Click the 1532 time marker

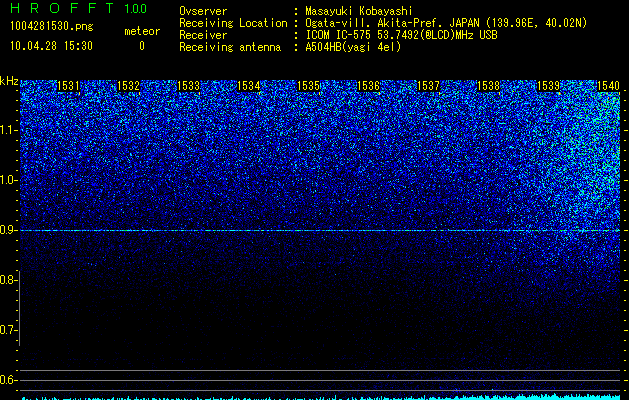(x=128, y=86)
